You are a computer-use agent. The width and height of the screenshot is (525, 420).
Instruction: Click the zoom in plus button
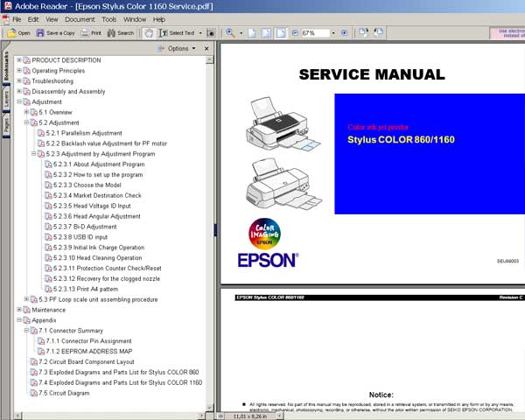344,33
